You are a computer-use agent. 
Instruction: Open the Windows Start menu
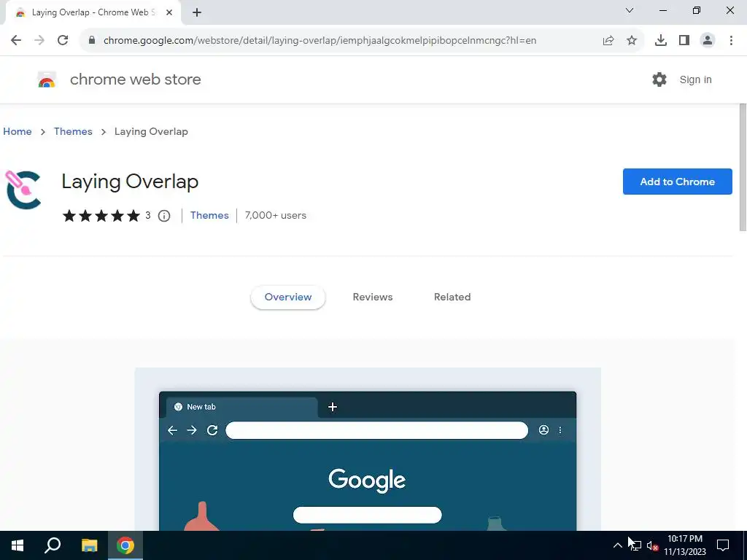click(x=18, y=545)
